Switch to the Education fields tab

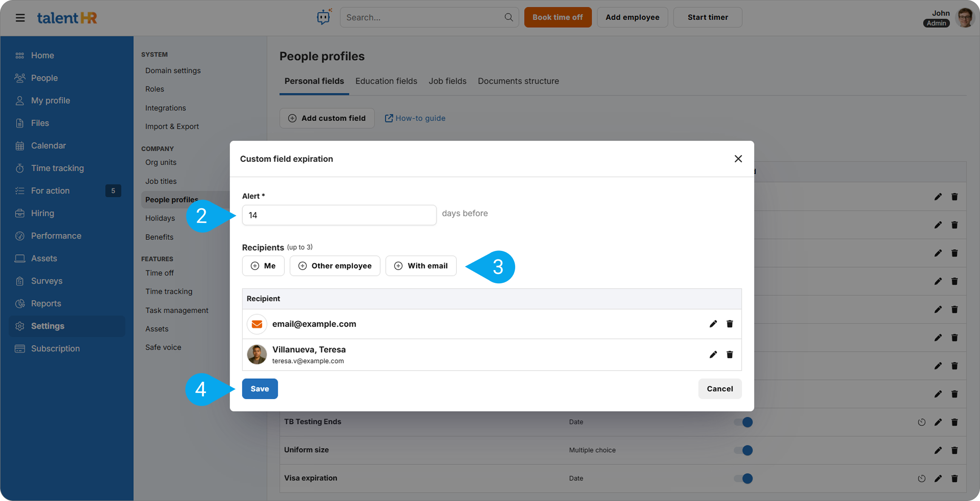click(386, 81)
